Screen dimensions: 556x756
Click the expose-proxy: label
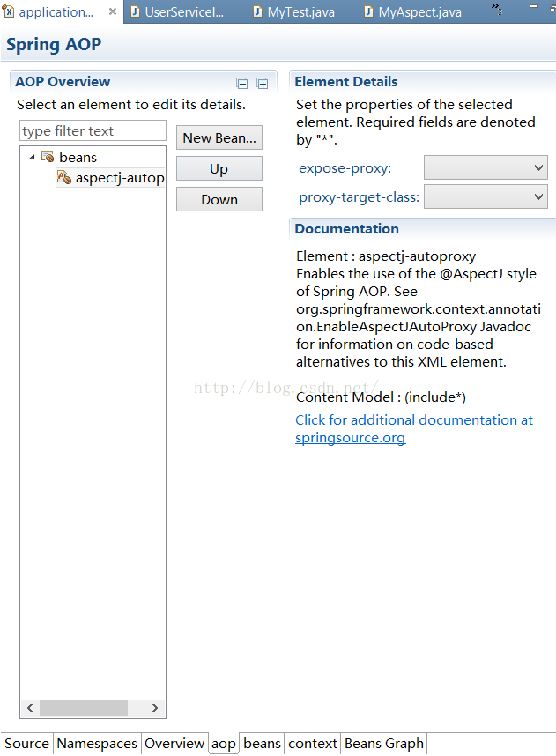345,168
